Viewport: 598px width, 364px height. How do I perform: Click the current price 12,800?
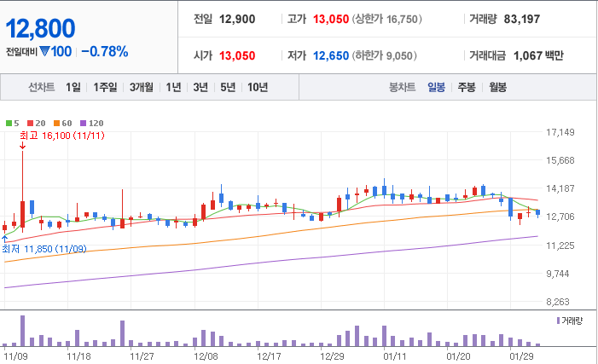(40, 29)
